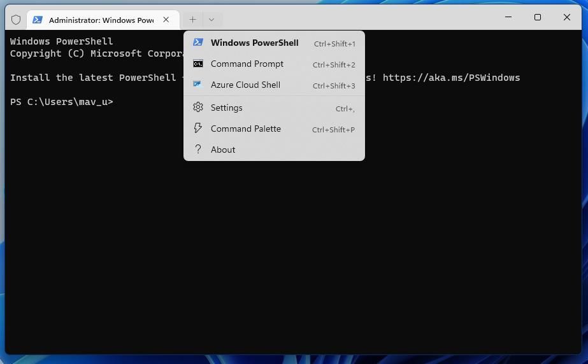Image resolution: width=588 pixels, height=364 pixels.
Task: Click the Command Prompt menu icon
Action: [198, 64]
